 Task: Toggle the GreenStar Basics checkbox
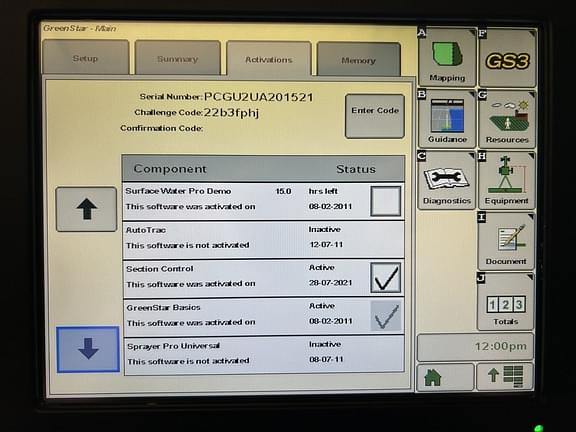386,316
